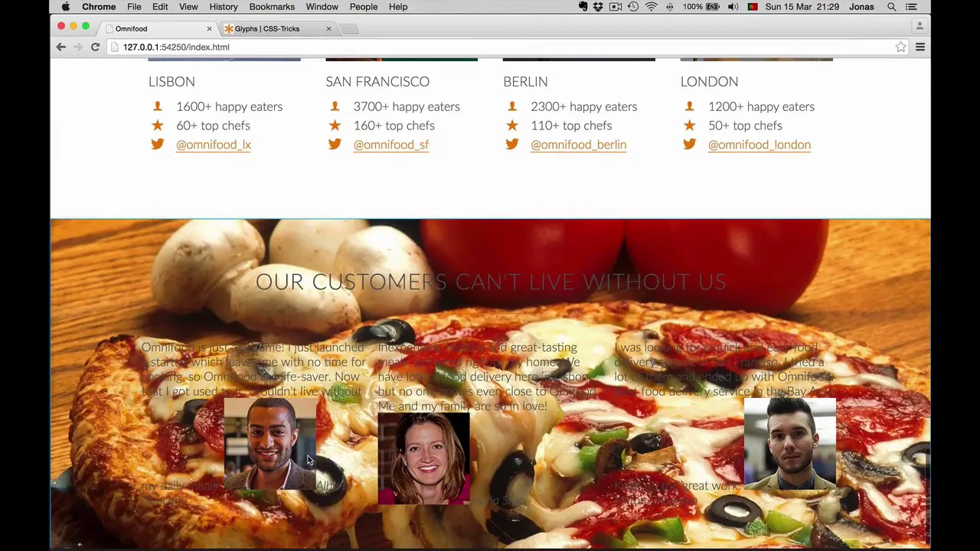Image resolution: width=980 pixels, height=551 pixels.
Task: Click the CSS-Tricks tab favicon
Action: pyautogui.click(x=228, y=29)
